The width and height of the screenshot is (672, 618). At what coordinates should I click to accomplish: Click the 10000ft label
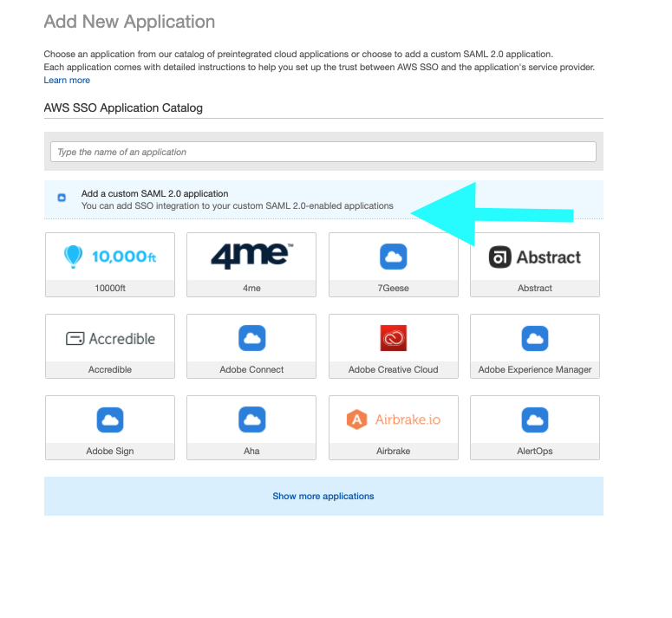(110, 289)
